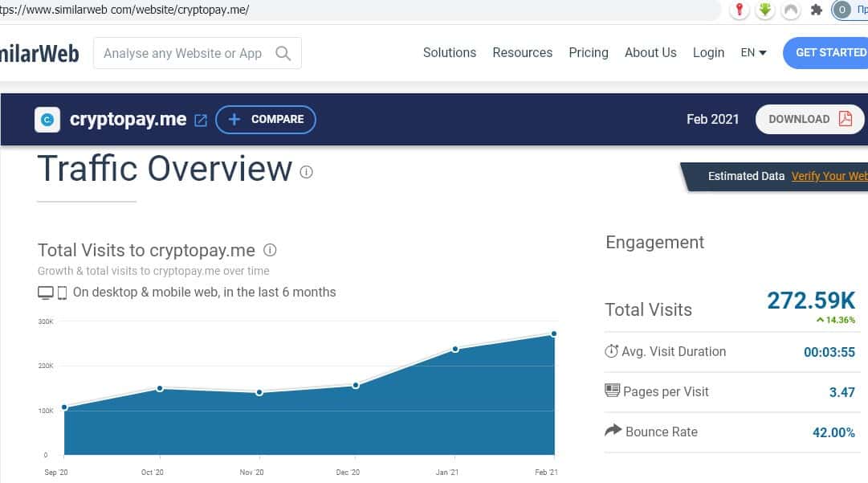Open the About Us page

650,53
